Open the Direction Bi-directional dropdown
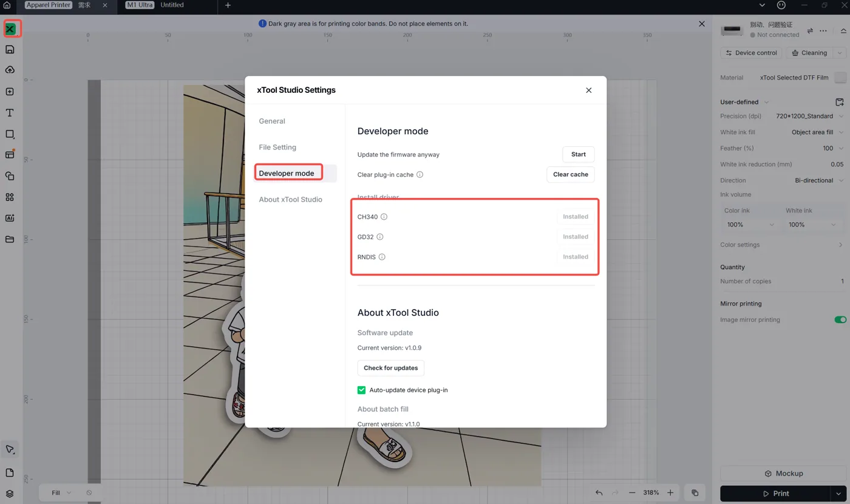 841,180
